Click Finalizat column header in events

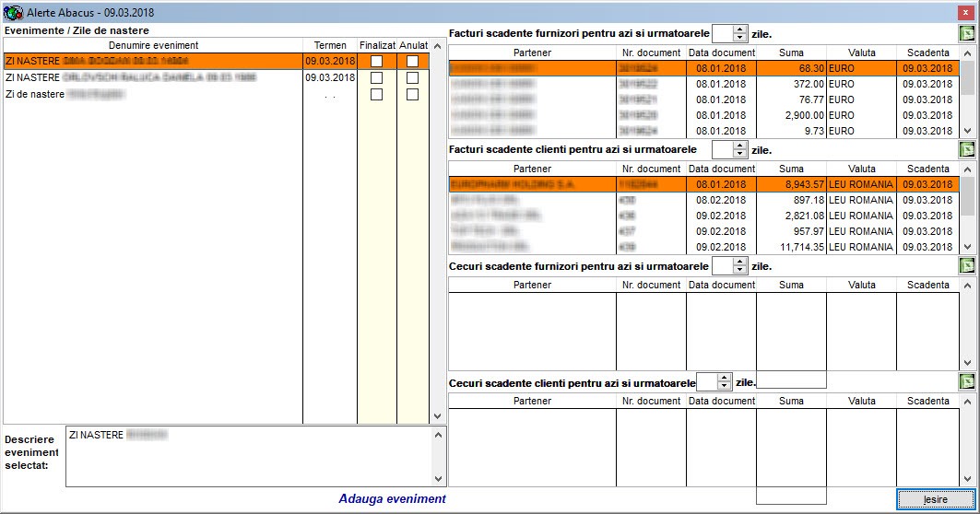377,45
